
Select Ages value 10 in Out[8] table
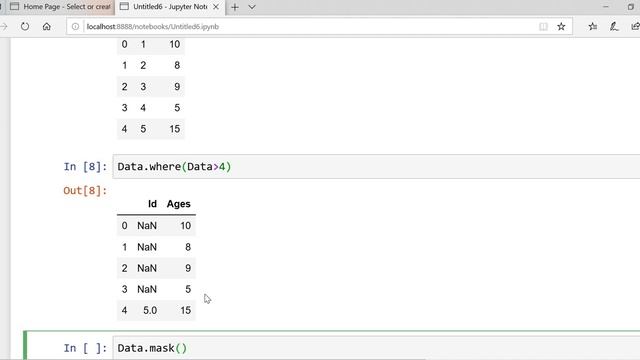(x=185, y=226)
